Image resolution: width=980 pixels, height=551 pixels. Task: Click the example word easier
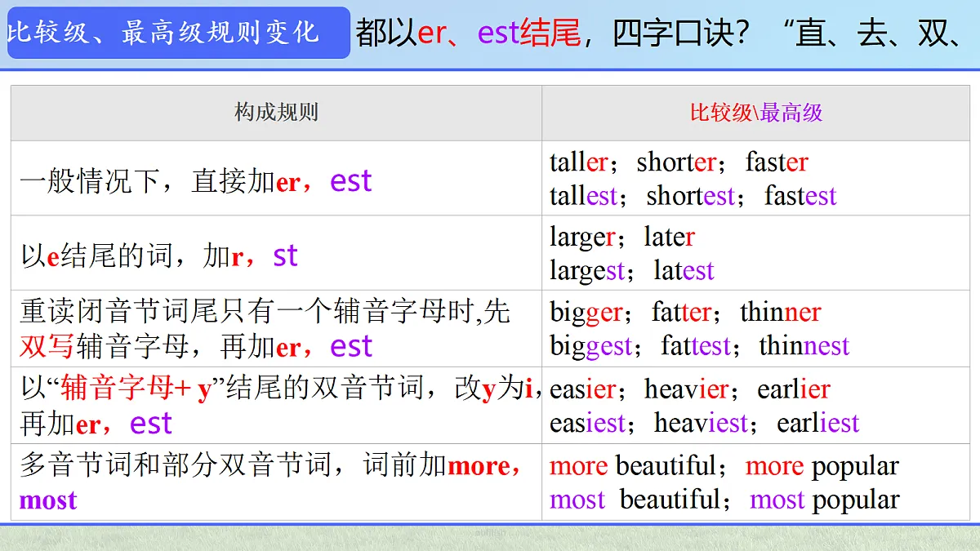pyautogui.click(x=582, y=389)
